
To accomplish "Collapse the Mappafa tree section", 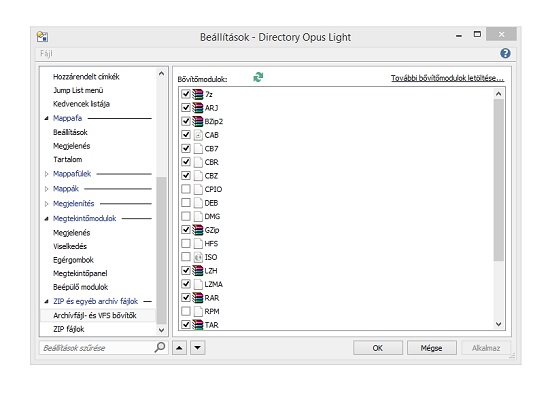I will coord(46,119).
